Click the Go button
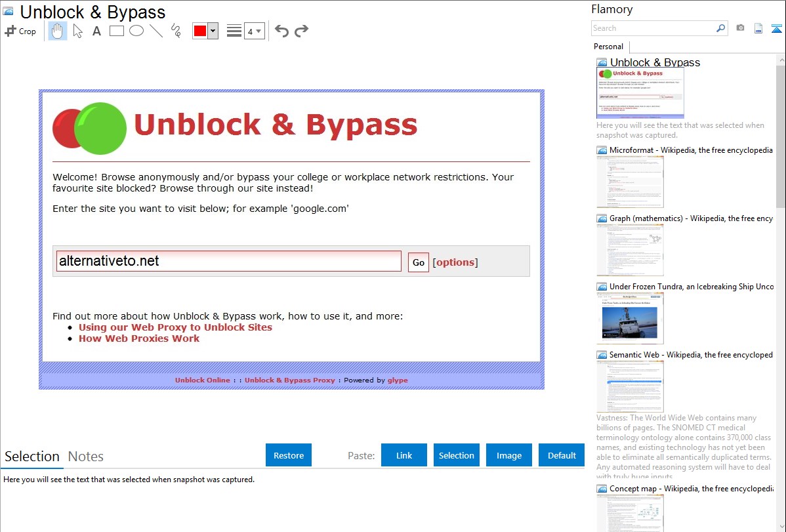The image size is (786, 532). (419, 262)
